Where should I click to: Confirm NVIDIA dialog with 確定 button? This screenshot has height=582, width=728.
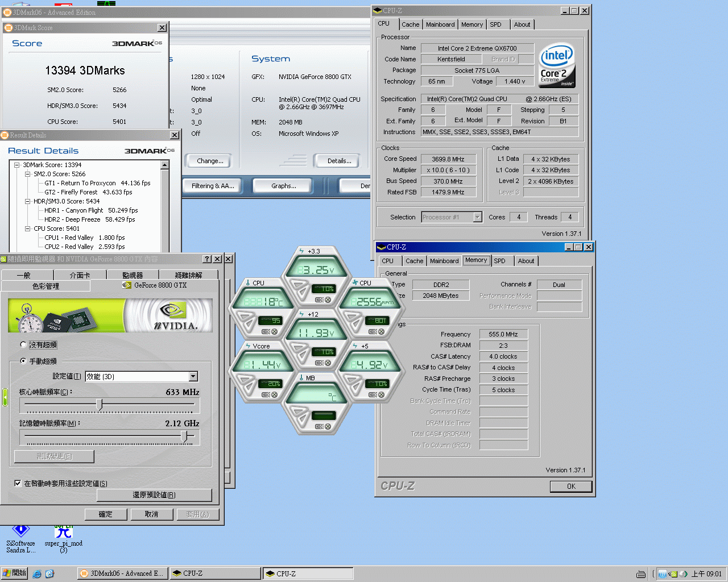click(106, 514)
